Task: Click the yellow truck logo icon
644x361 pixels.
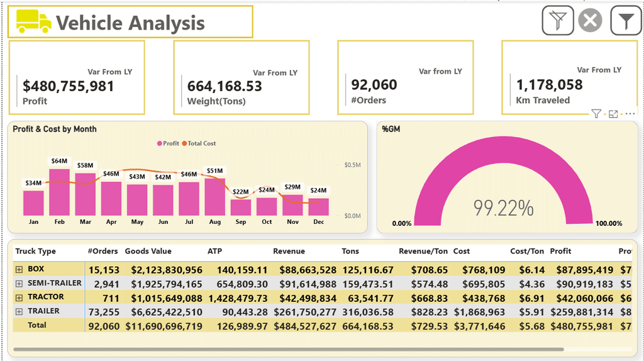Action: coord(33,22)
